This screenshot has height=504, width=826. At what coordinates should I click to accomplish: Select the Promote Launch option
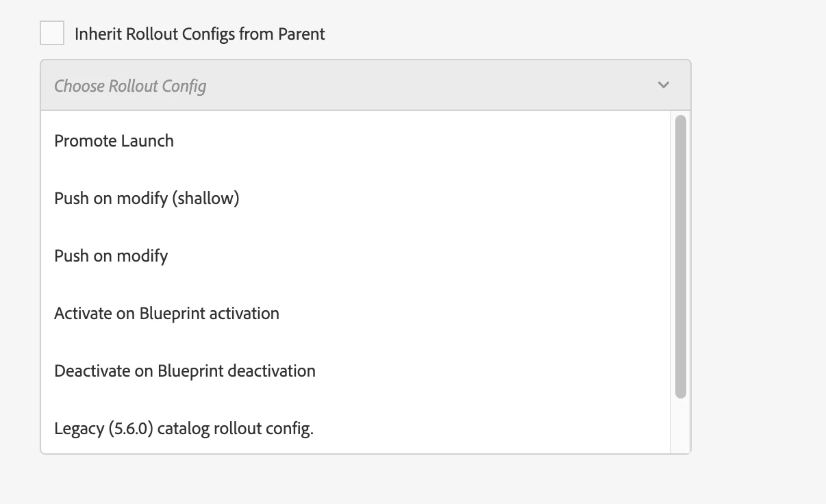[x=114, y=141]
